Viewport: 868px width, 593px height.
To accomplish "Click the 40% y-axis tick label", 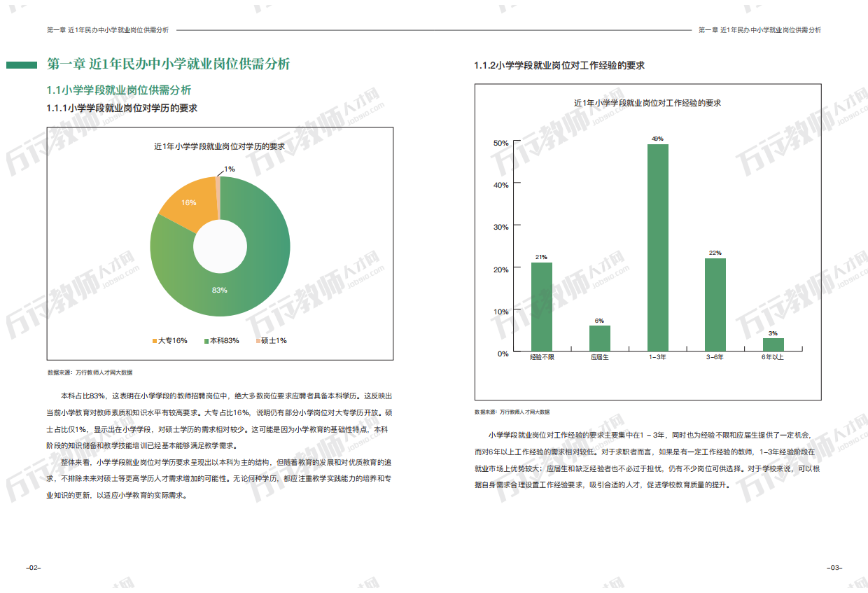I will (x=501, y=185).
